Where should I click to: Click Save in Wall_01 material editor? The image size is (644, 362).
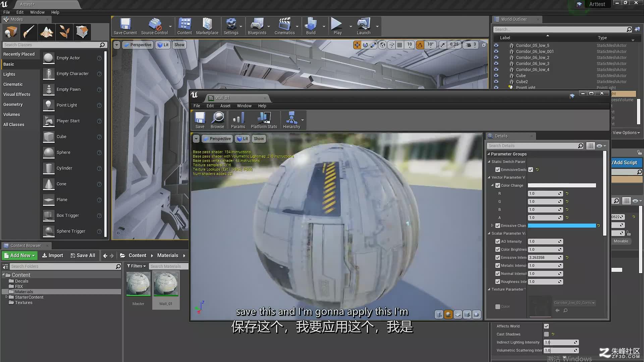(x=200, y=120)
